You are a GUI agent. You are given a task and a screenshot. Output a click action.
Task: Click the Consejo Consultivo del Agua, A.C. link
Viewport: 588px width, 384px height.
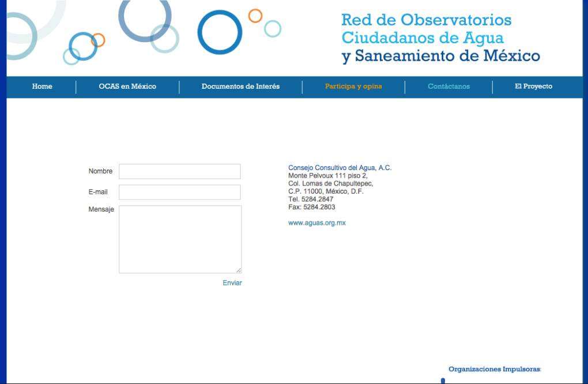(x=340, y=168)
